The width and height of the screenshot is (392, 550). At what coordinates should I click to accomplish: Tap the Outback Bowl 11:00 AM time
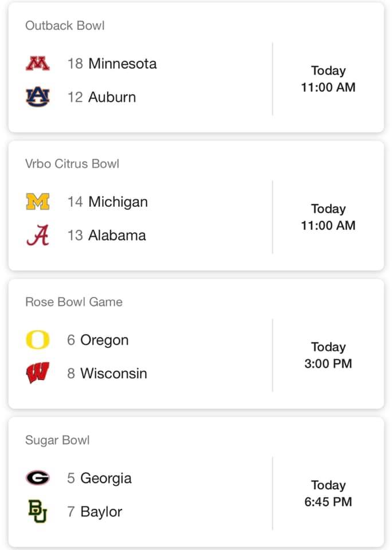[x=328, y=87]
